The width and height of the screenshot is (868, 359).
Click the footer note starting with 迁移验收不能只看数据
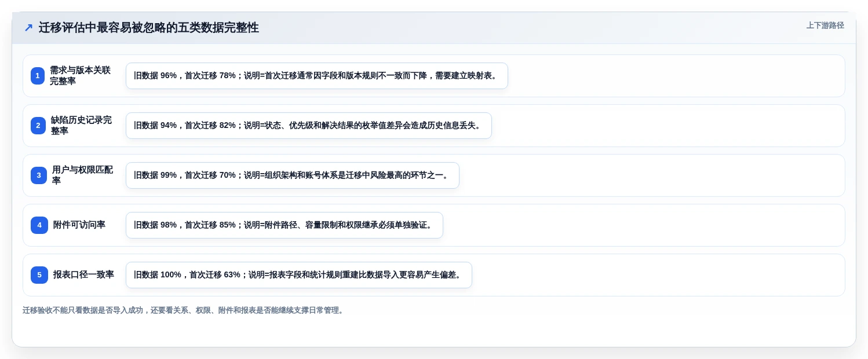coord(184,310)
